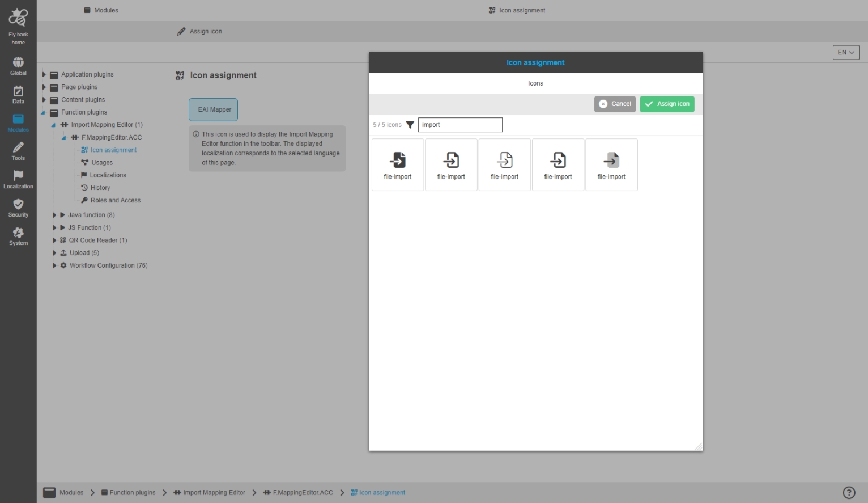The image size is (868, 503).
Task: Click Assign icon in the pencil toolbar
Action: pyautogui.click(x=199, y=32)
